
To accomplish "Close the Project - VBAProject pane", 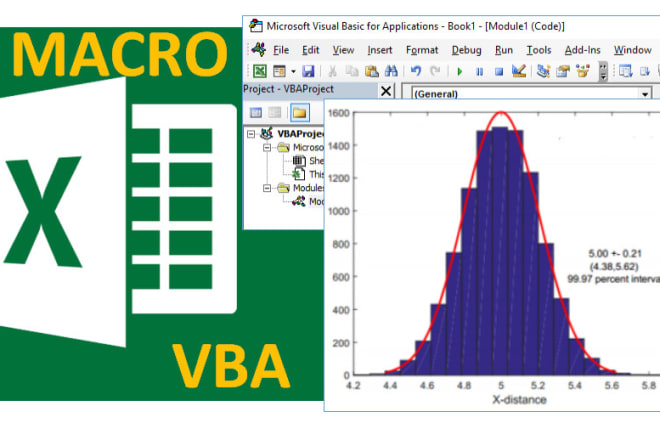I will (x=386, y=91).
